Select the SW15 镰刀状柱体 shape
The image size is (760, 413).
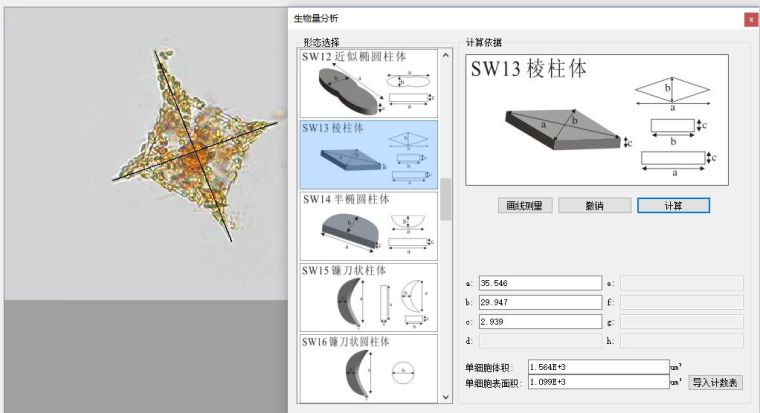click(369, 297)
